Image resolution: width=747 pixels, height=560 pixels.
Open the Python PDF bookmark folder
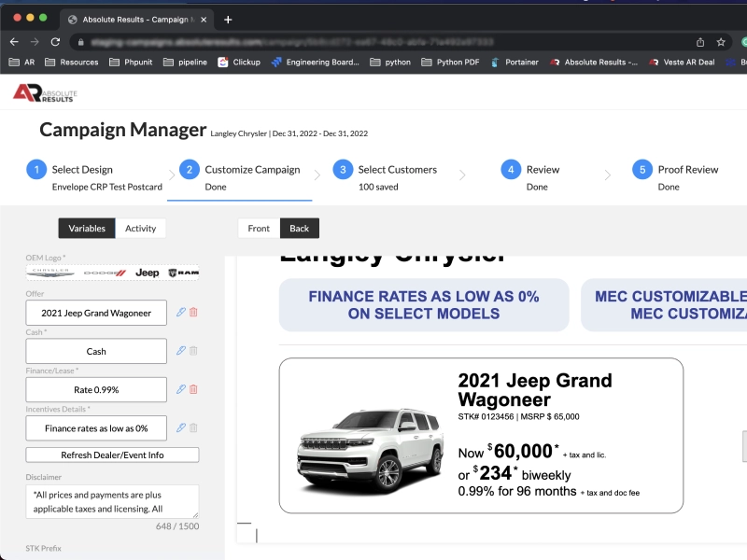point(450,62)
